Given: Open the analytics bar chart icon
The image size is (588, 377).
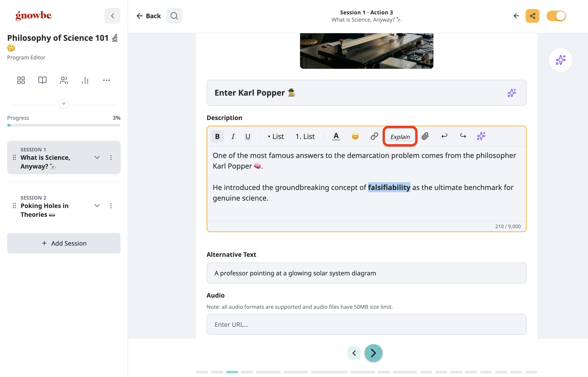Looking at the screenshot, I should pos(85,80).
